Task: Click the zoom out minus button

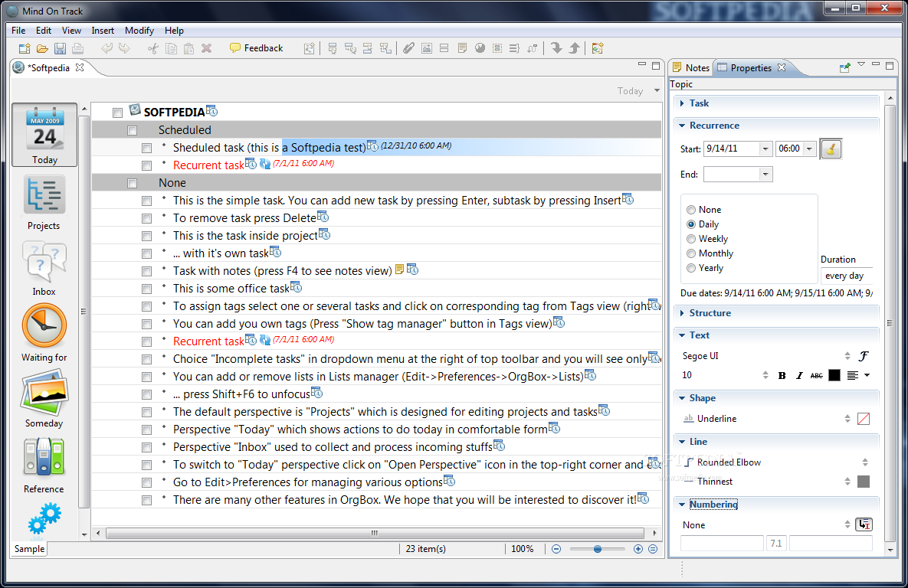Action: (x=556, y=549)
